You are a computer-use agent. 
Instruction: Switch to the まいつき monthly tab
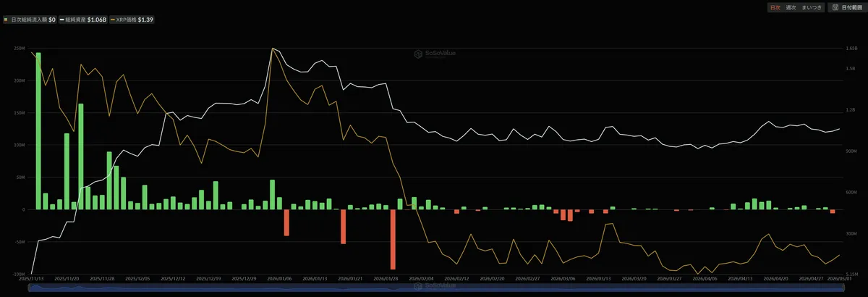point(812,7)
